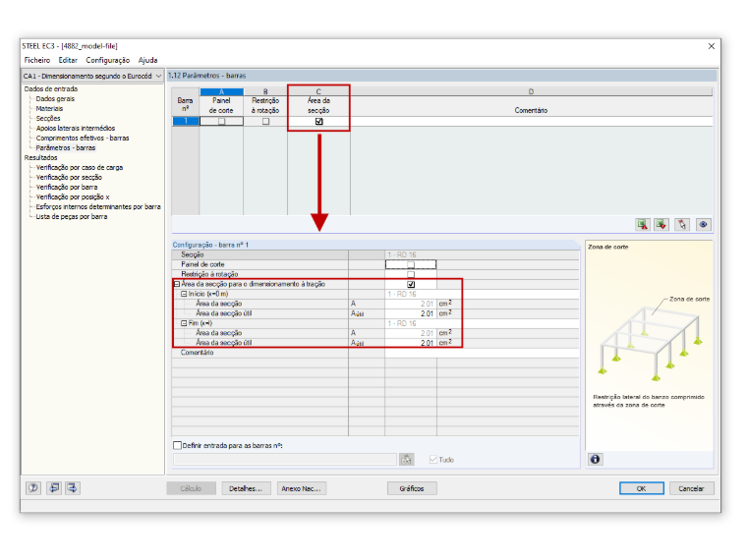Toggle Restrição à rotação in configuration panel
Screen dimensions: 747x560
click(411, 275)
